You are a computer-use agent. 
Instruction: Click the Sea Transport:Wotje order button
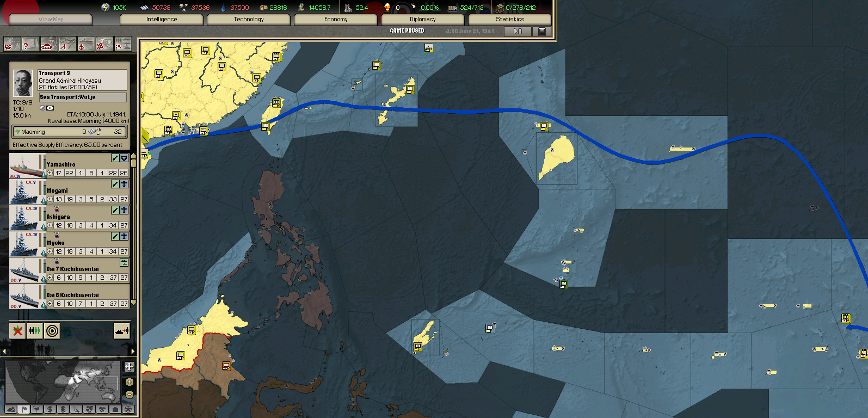click(x=82, y=97)
